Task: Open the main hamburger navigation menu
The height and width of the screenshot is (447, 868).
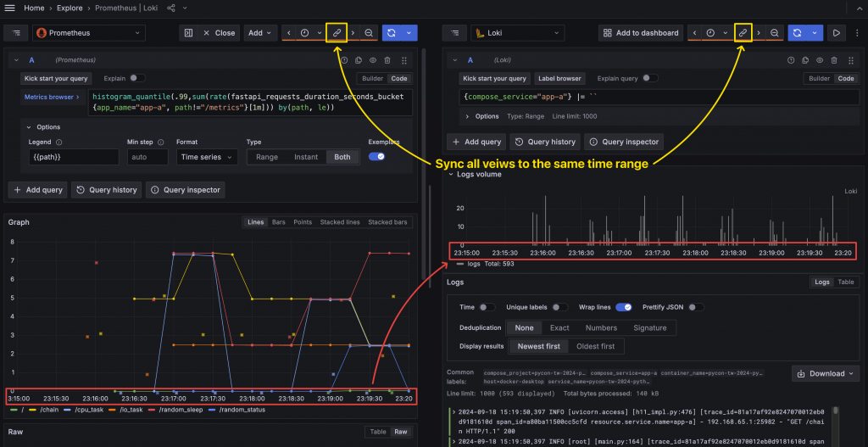Action: tap(10, 8)
